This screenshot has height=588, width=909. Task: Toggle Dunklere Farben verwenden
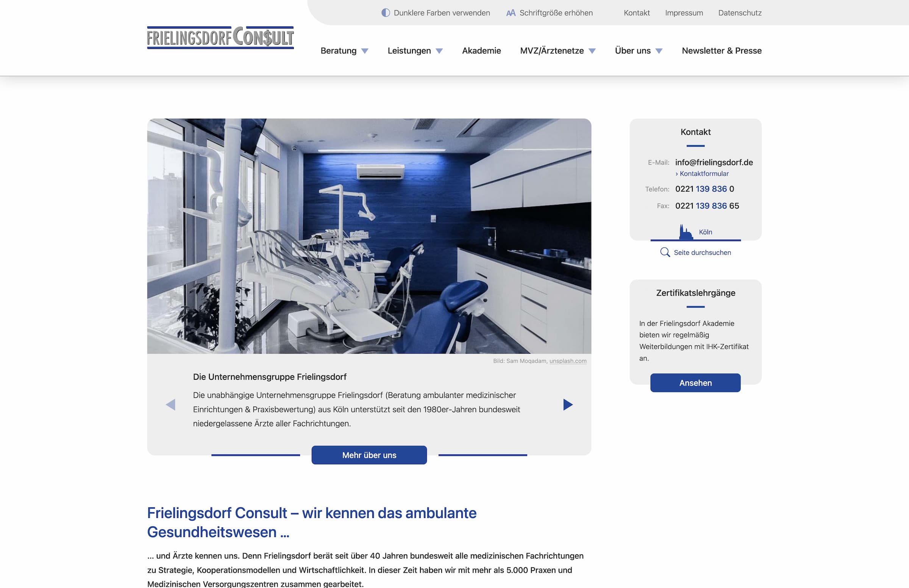(x=436, y=12)
